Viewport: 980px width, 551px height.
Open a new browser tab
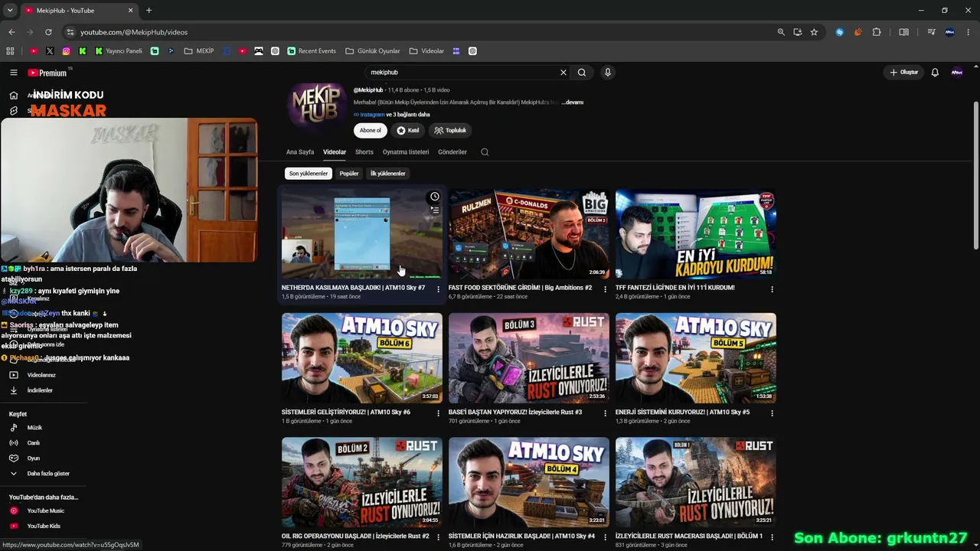click(x=149, y=11)
